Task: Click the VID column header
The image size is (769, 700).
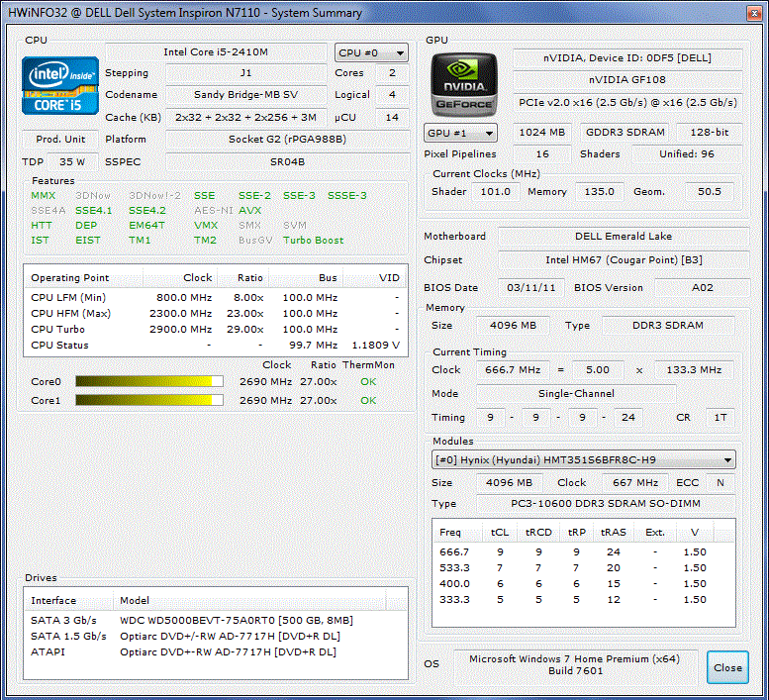Action: 374,277
